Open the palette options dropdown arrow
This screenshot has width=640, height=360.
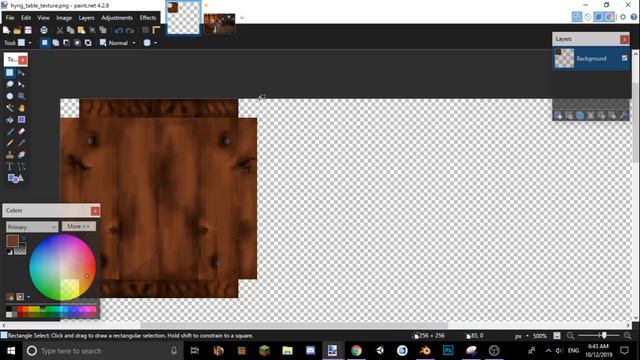coord(29,297)
